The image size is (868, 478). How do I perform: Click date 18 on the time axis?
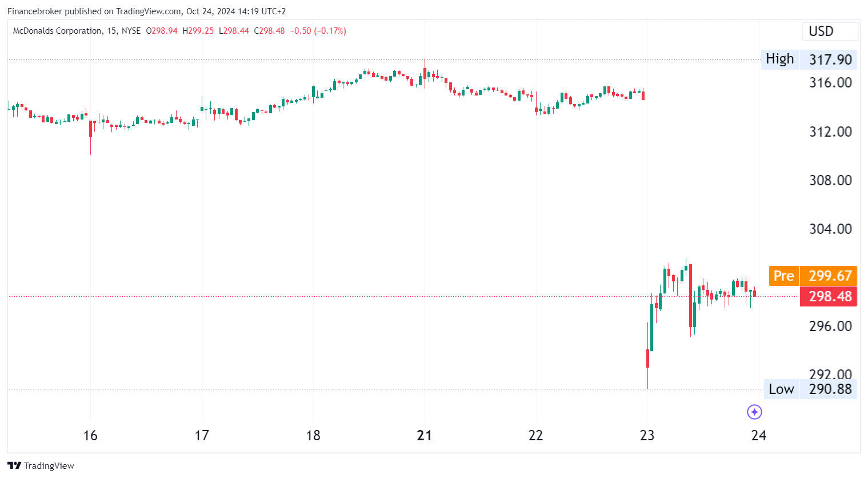tap(313, 436)
